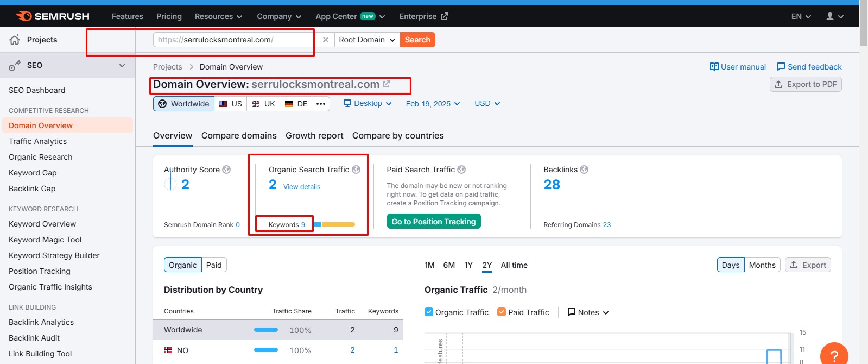Open the Resources dropdown menu
The height and width of the screenshot is (364, 868).
pos(218,16)
